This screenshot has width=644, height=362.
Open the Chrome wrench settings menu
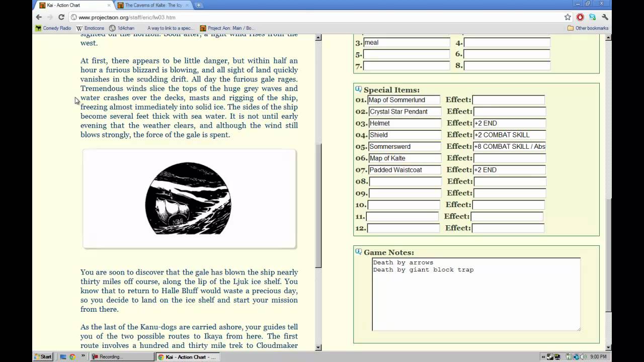coord(605,17)
